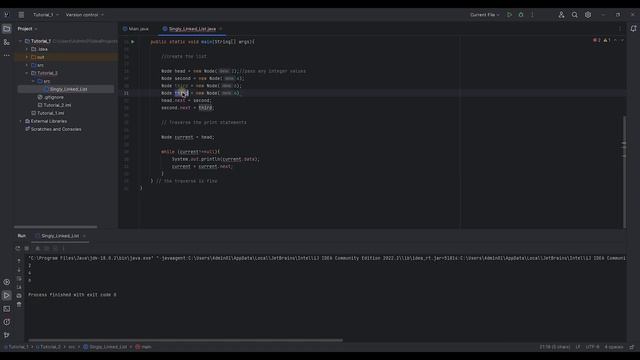Open the Project tool window icon
The width and height of the screenshot is (640, 360).
pyautogui.click(x=7, y=29)
